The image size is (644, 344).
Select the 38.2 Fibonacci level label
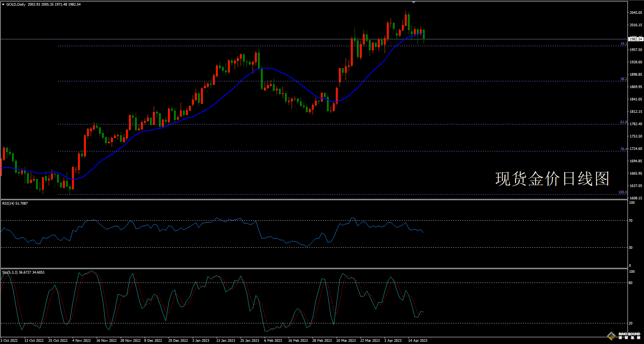tap(623, 79)
